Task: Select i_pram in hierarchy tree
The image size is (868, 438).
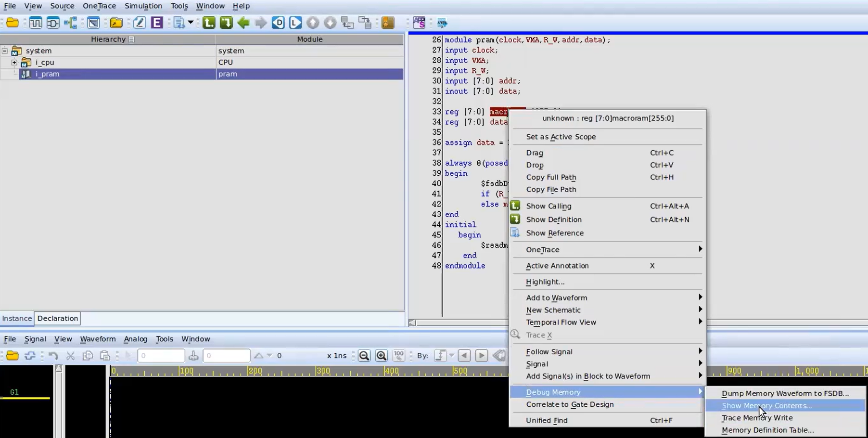Action: tap(47, 74)
